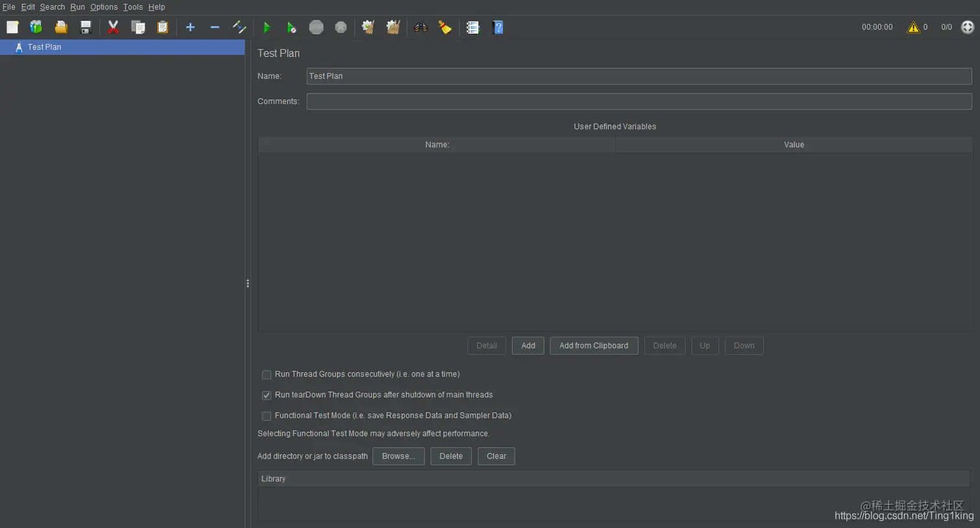Image resolution: width=980 pixels, height=528 pixels.
Task: Click the Comments input field
Action: click(x=639, y=101)
